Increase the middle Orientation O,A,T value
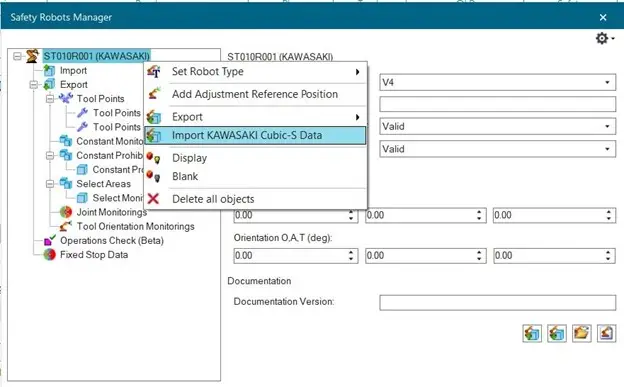624x387 pixels. pos(479,252)
